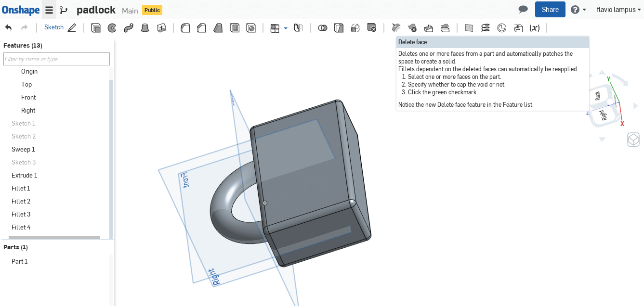Select the Loft tool icon
Screen dimensions: 644x306
(x=145, y=28)
